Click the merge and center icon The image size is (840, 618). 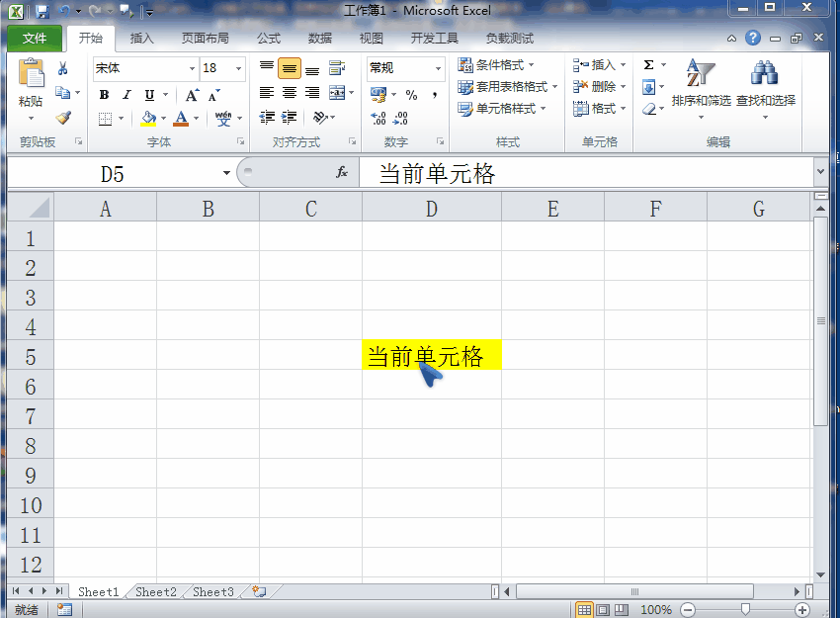click(x=337, y=93)
